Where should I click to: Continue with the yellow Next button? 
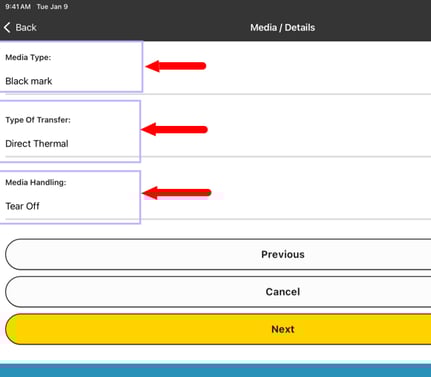tap(218, 329)
